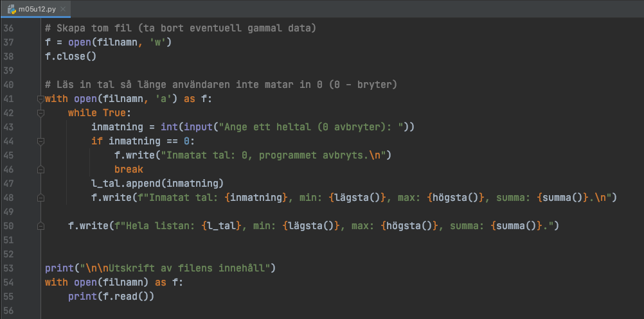Image resolution: width=644 pixels, height=319 pixels.
Task: Click the fold end marker beside 'break'
Action: coord(40,169)
